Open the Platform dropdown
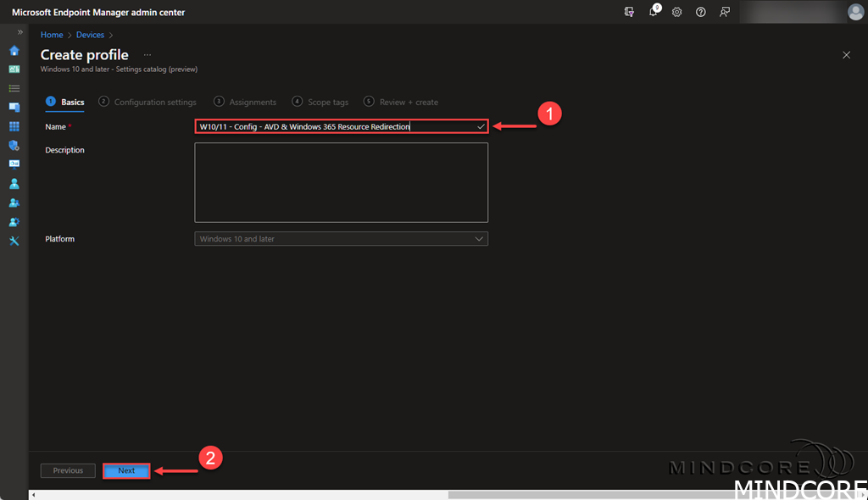The width and height of the screenshot is (868, 500). 341,239
